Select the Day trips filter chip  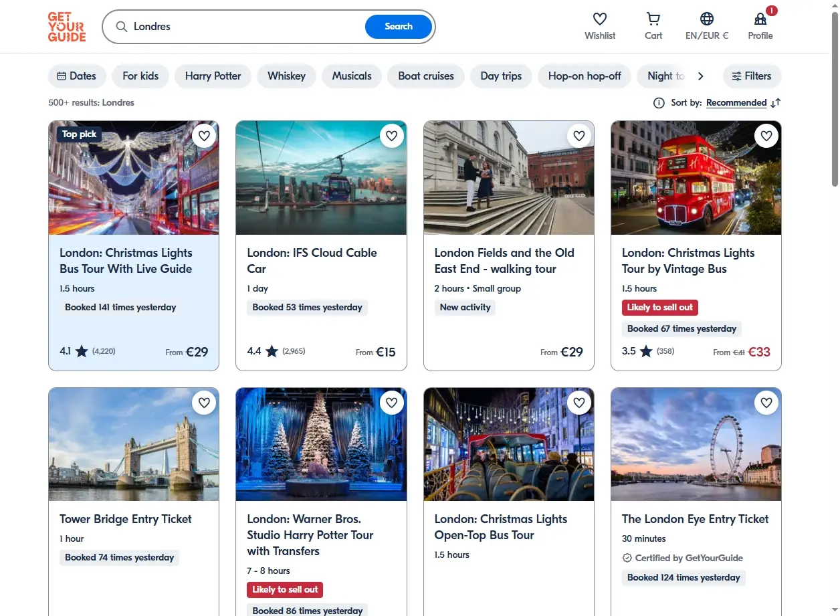501,76
